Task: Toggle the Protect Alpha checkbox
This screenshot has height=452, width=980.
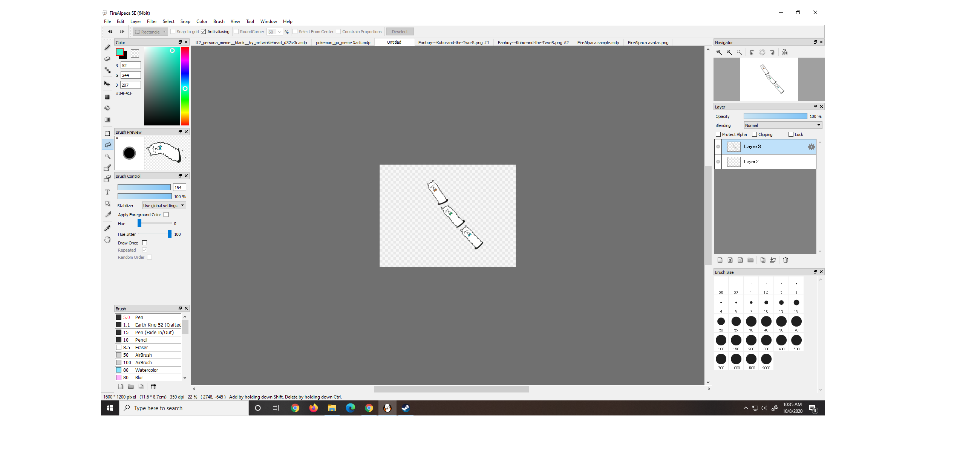Action: point(718,134)
